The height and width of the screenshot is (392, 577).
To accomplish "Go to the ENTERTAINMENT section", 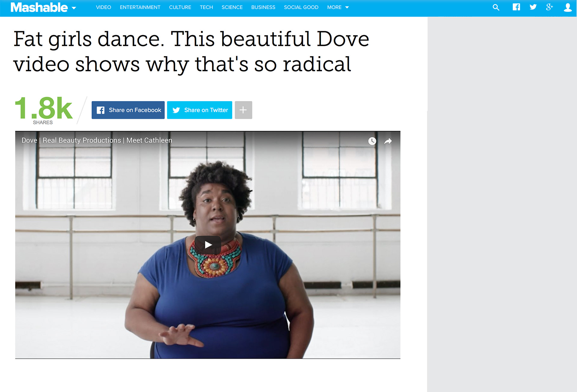I will click(140, 7).
